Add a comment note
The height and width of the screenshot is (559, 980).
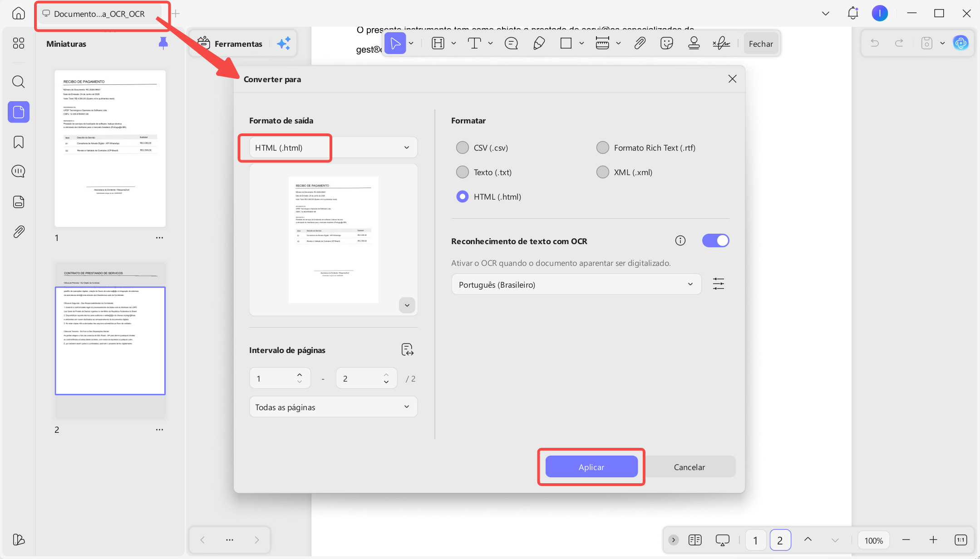coord(511,44)
